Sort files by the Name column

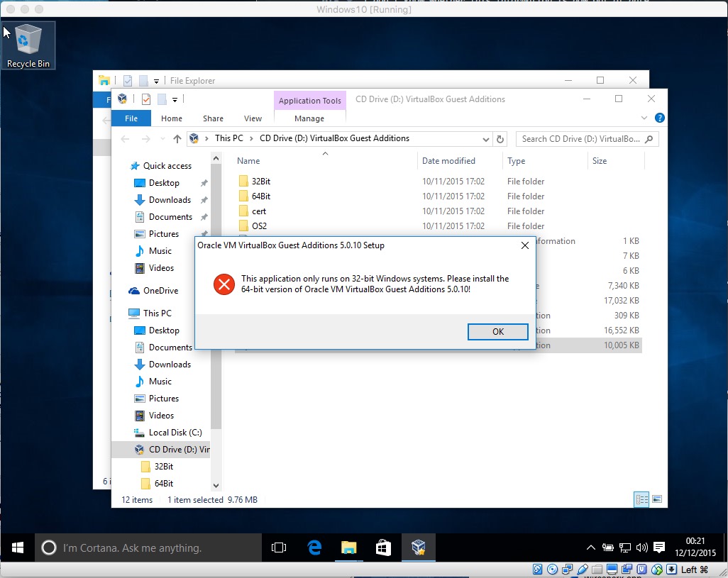pyautogui.click(x=248, y=161)
